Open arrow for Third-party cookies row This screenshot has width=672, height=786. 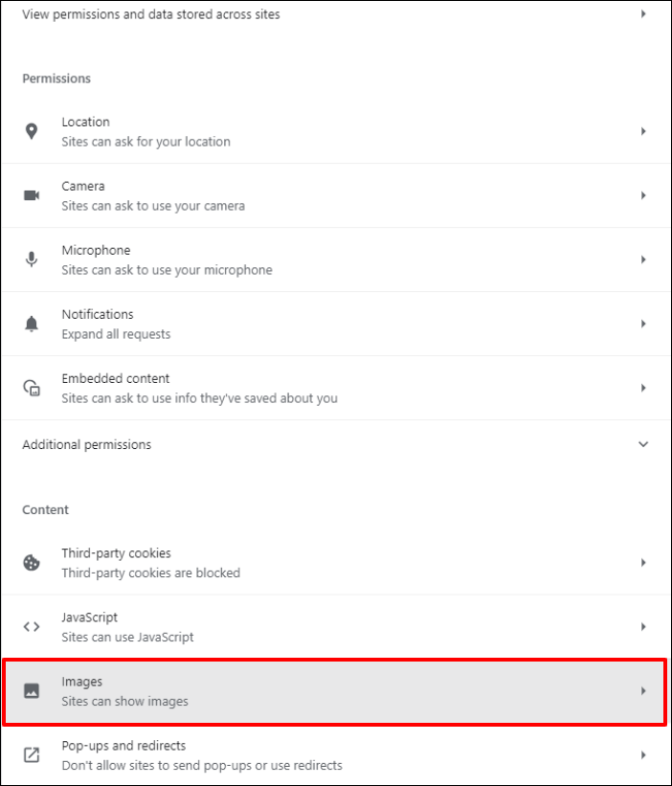[x=643, y=563]
